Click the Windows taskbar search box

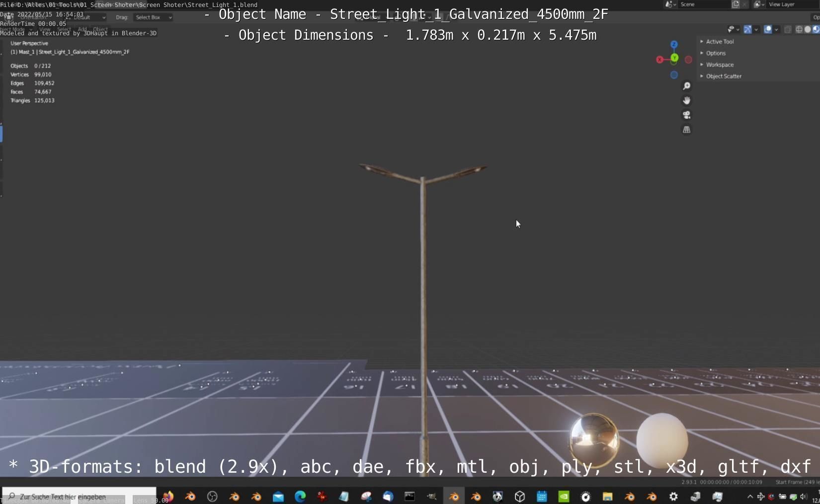coord(79,496)
